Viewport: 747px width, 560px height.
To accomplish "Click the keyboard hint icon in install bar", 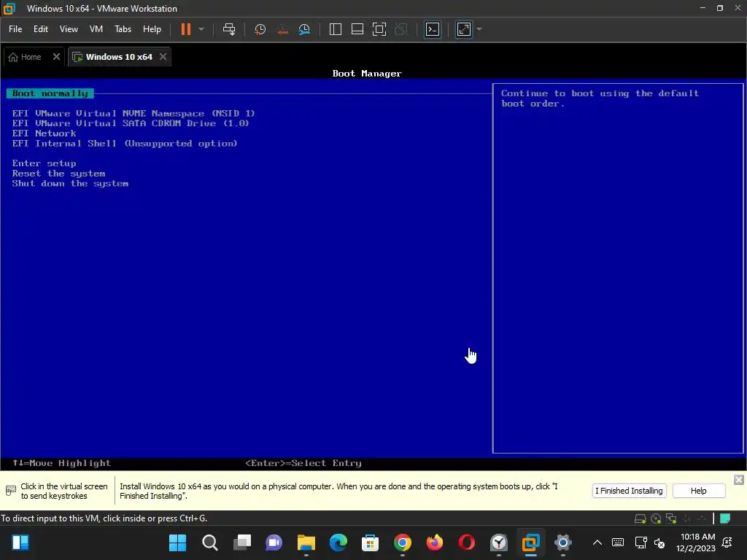I will pos(10,490).
